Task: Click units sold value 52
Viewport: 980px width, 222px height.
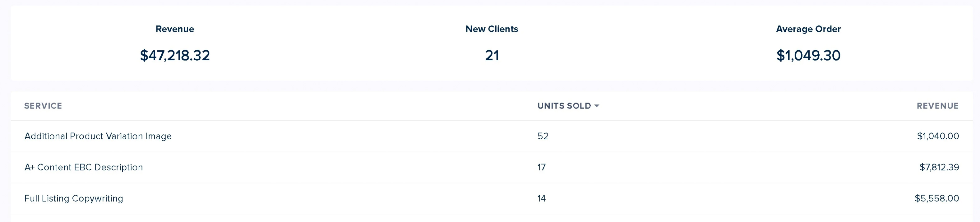Action: tap(543, 136)
